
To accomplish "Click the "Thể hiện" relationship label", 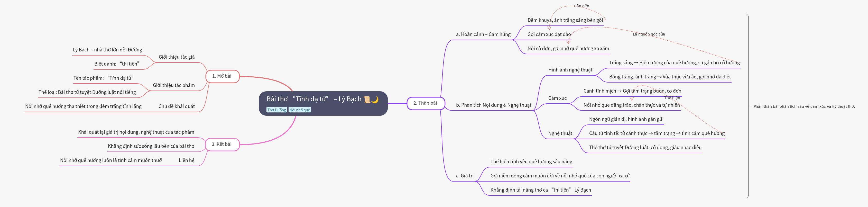I will click(672, 98).
